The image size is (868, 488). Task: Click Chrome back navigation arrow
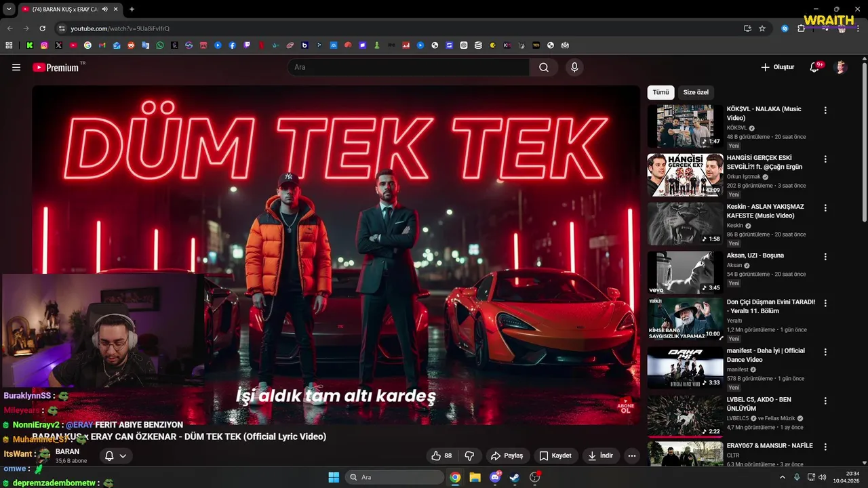[x=9, y=28]
